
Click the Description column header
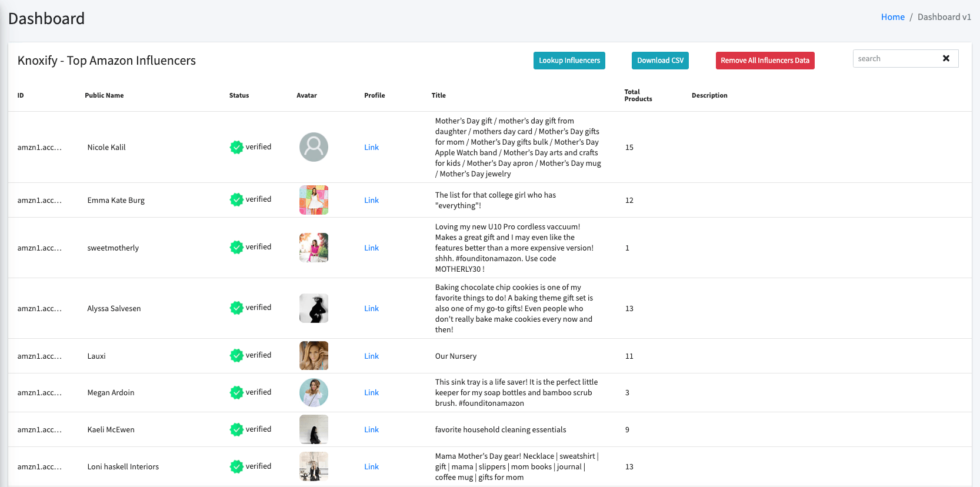pos(709,95)
